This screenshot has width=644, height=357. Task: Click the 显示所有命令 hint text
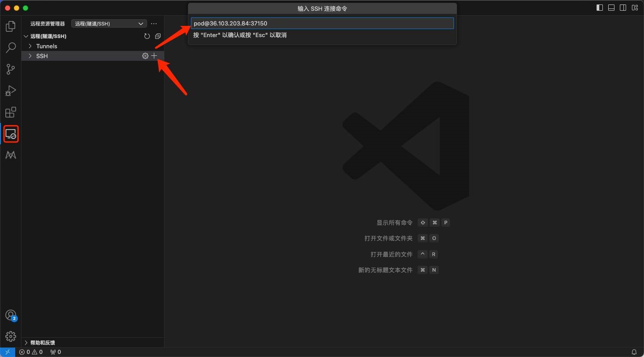[x=394, y=223]
